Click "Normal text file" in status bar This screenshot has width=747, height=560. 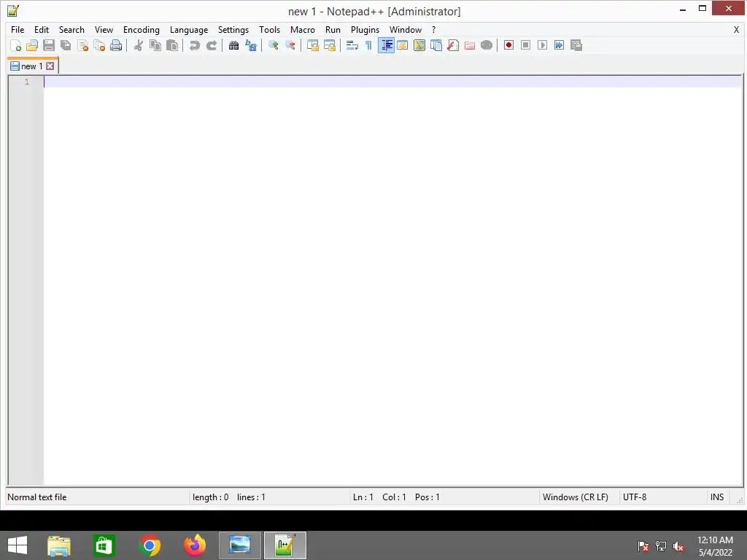[37, 497]
